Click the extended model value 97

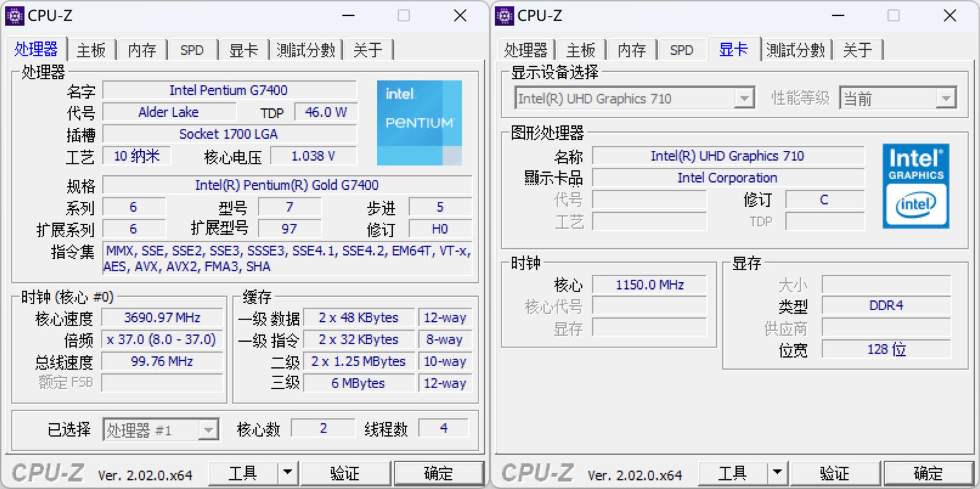point(289,229)
